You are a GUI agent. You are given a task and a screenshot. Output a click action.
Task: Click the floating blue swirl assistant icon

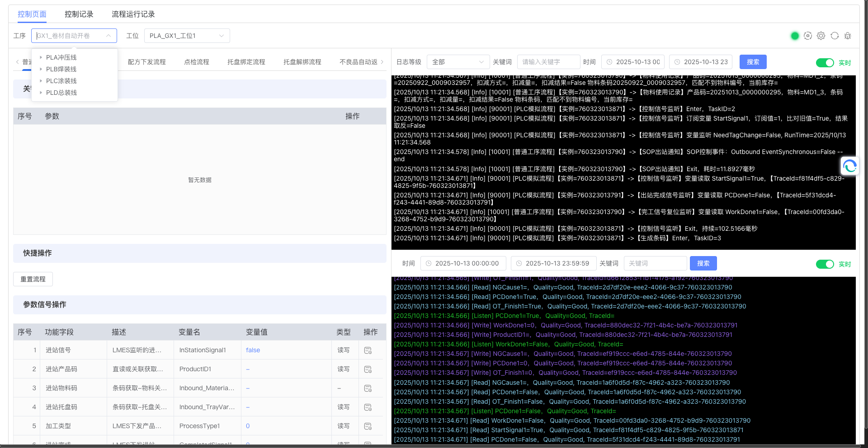click(x=849, y=166)
